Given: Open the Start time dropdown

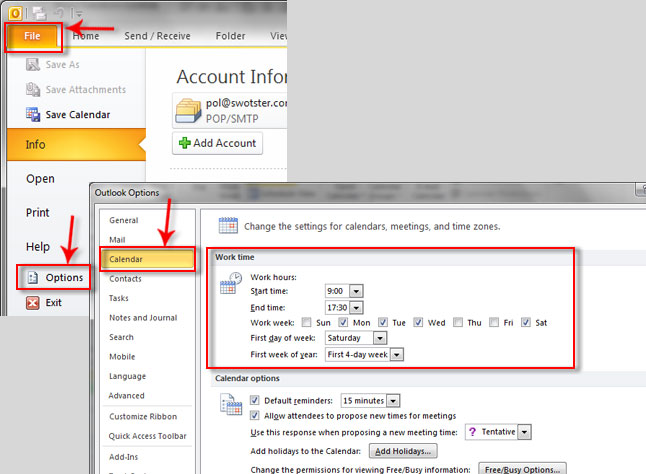Looking at the screenshot, I should (356, 291).
